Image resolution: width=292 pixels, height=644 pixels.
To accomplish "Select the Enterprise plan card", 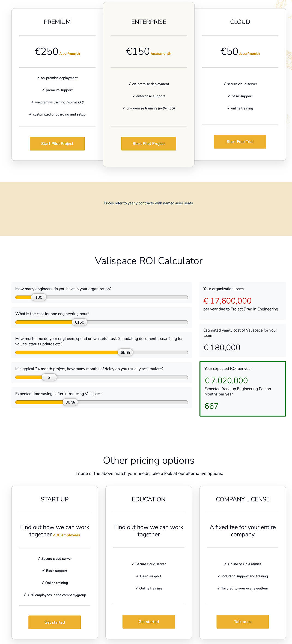I will click(x=148, y=82).
